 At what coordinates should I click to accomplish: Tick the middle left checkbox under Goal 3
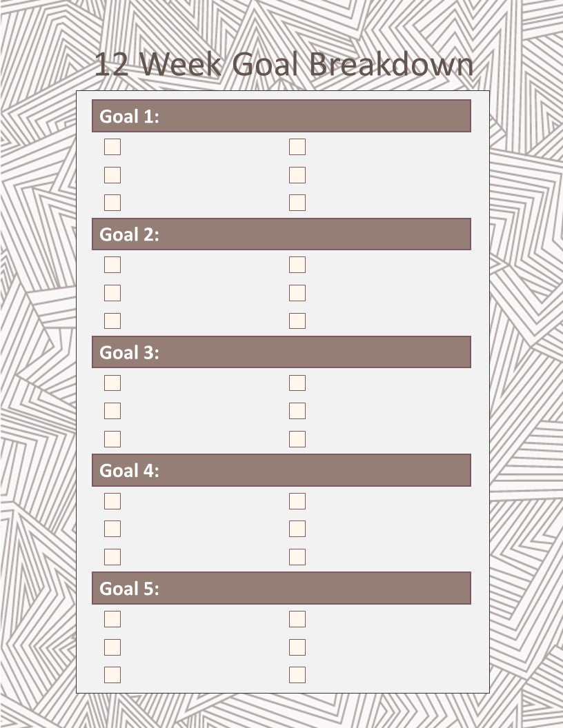point(112,411)
